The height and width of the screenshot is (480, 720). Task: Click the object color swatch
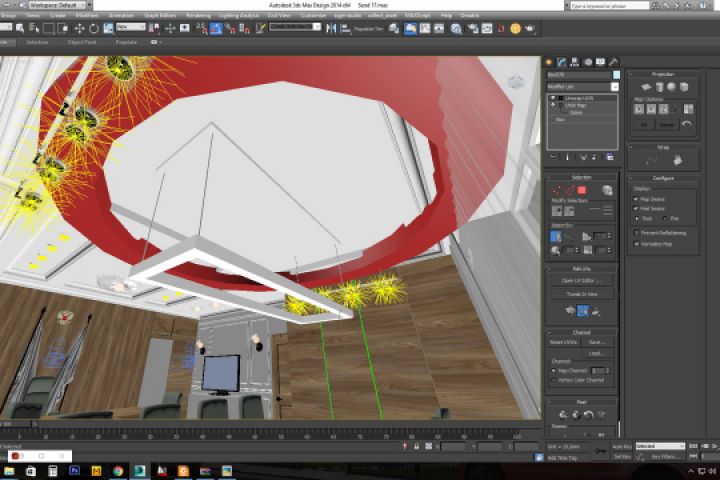[616, 74]
